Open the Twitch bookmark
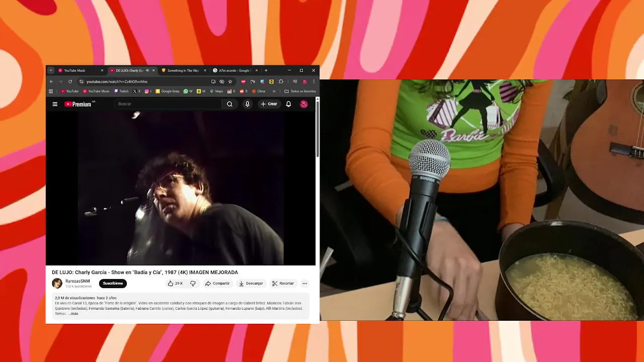This screenshot has width=644, height=362. 121,92
